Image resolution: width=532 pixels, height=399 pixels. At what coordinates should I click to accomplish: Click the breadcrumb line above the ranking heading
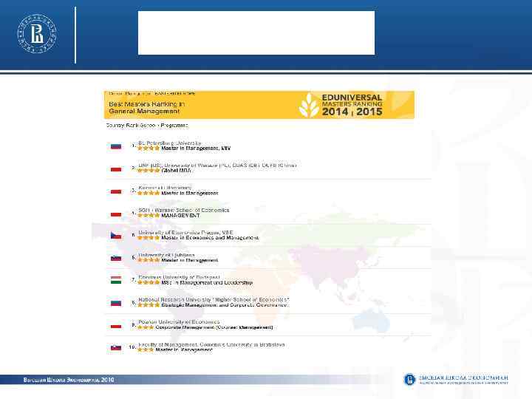coord(152,93)
